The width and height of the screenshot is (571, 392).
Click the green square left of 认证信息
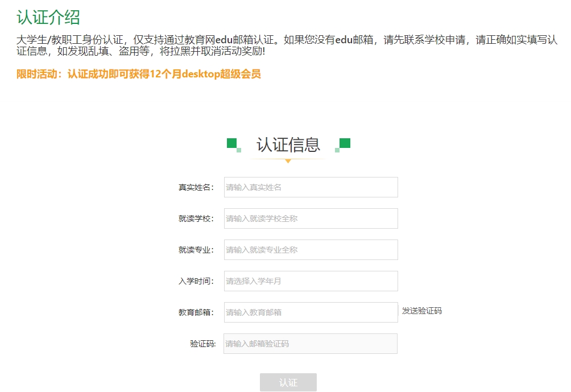click(232, 143)
